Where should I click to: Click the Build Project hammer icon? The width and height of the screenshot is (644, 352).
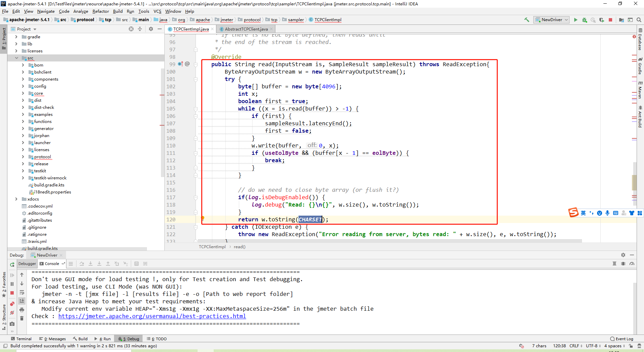tap(527, 20)
